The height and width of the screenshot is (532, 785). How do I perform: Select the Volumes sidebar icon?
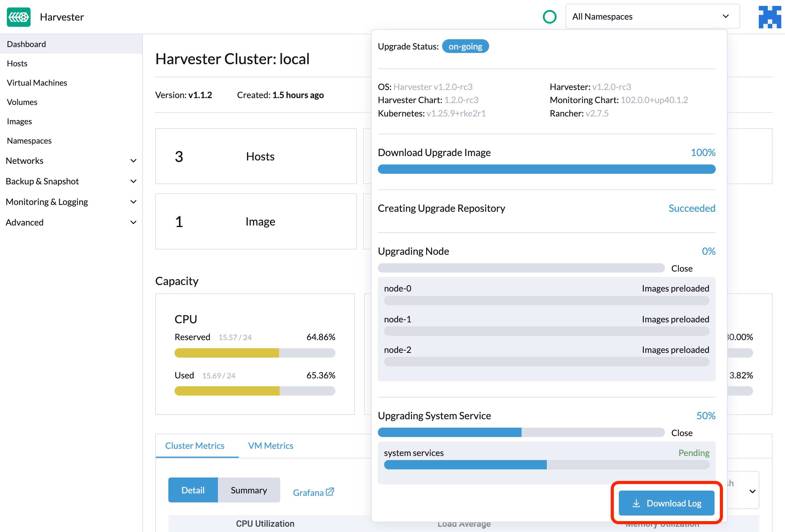point(22,102)
